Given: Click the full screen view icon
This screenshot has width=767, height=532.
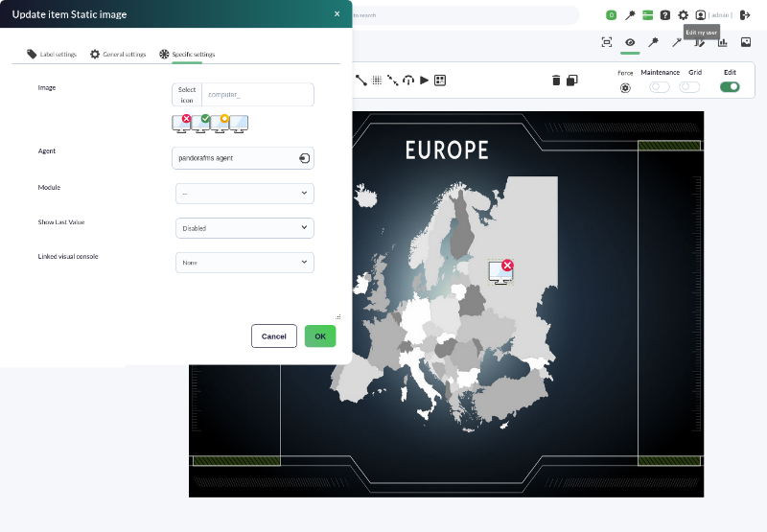Looking at the screenshot, I should pyautogui.click(x=607, y=42).
